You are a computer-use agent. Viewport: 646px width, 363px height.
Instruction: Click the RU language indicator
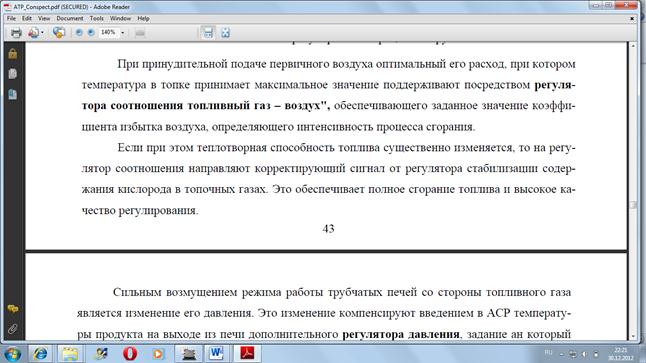548,353
